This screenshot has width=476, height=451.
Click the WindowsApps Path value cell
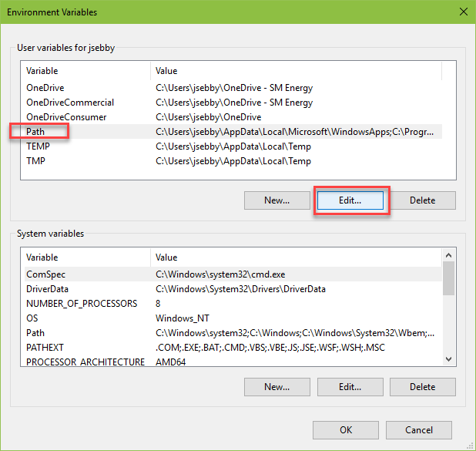coord(294,132)
